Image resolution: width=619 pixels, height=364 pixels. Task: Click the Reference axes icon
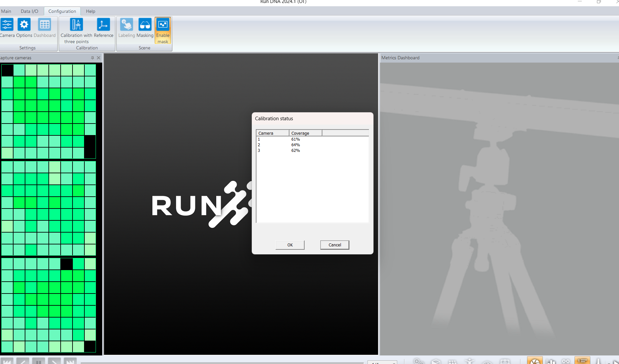pyautogui.click(x=103, y=25)
